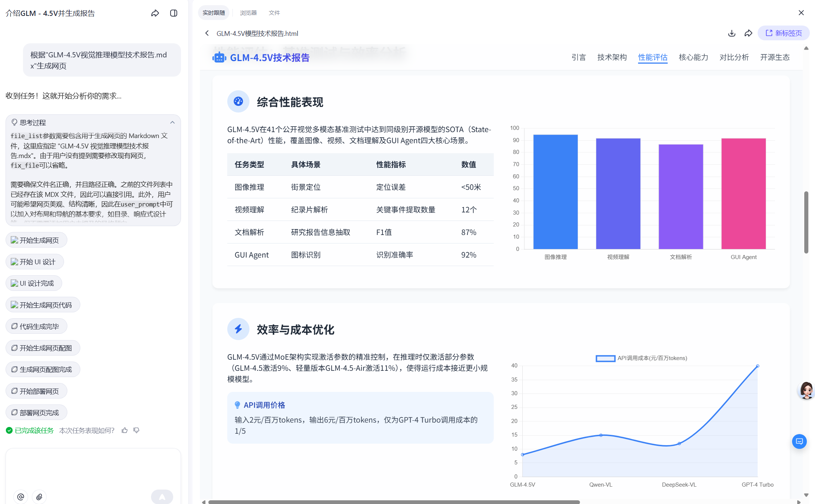The image size is (815, 504).
Task: Open 新标签页 button
Action: [784, 33]
